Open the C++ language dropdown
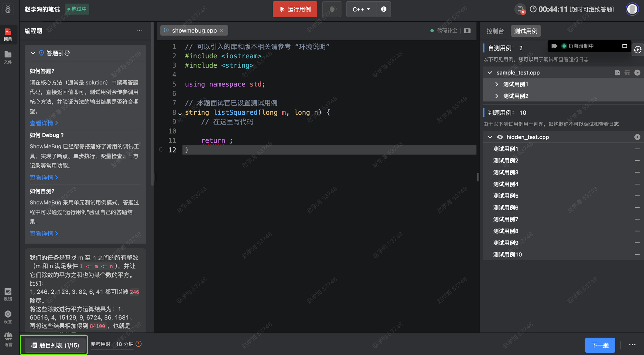Viewport: 644px width, 355px height. pyautogui.click(x=361, y=9)
